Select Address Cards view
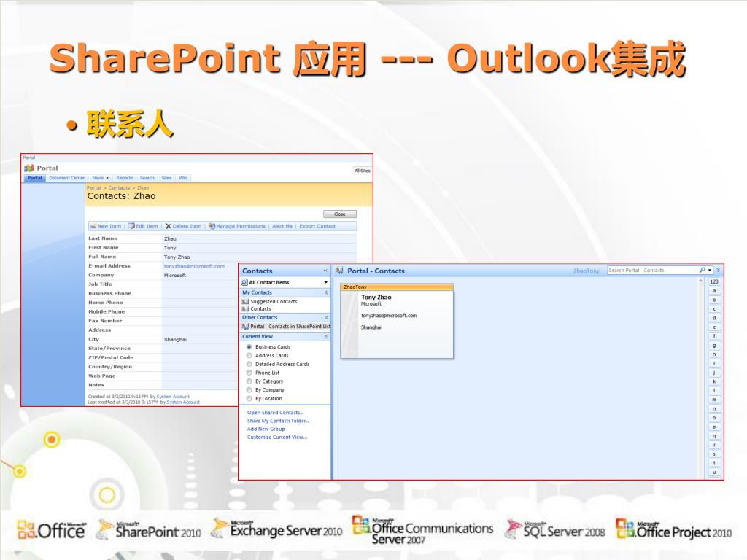747x560 pixels. 249,355
